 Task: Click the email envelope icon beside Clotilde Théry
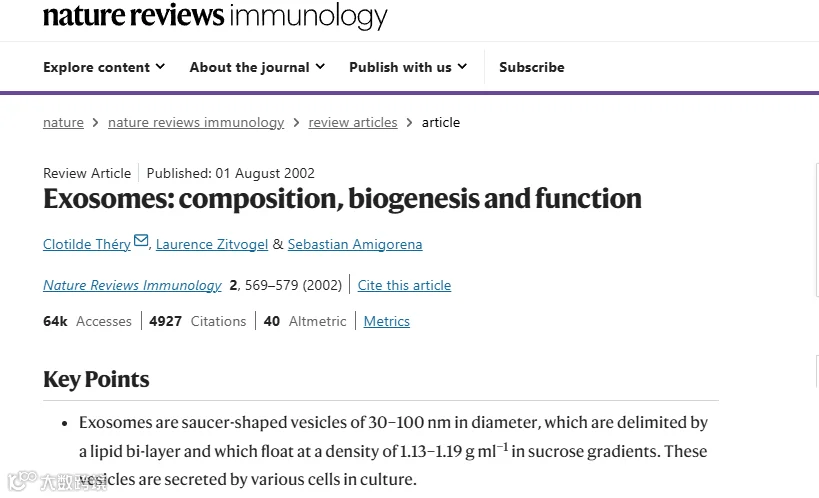(141, 241)
